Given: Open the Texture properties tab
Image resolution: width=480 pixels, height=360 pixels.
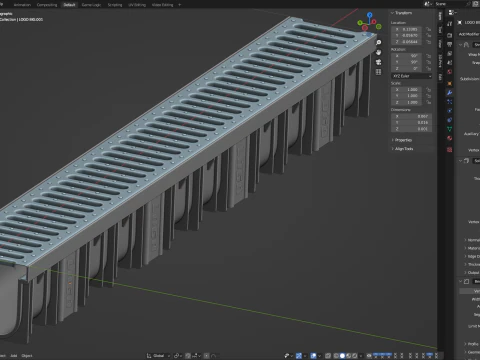Looking at the screenshot, I should (449, 150).
